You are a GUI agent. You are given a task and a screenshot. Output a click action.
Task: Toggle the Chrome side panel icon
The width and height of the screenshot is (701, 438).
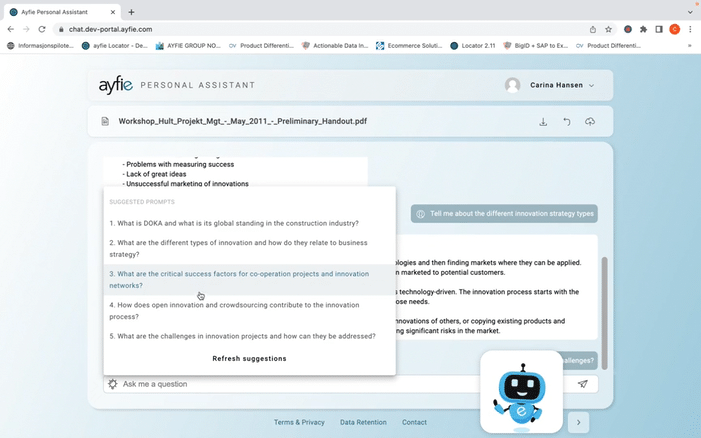(x=659, y=29)
